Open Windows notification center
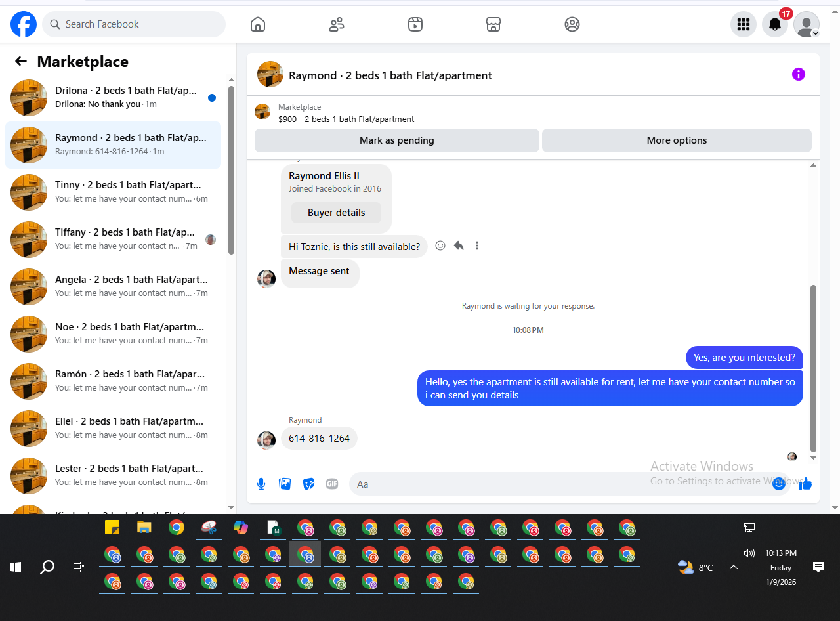This screenshot has width=840, height=621. click(x=818, y=567)
